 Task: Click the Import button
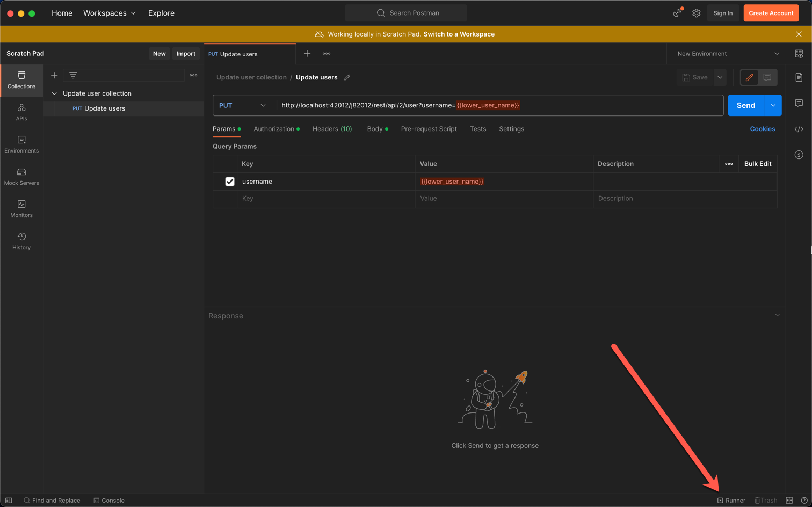186,54
